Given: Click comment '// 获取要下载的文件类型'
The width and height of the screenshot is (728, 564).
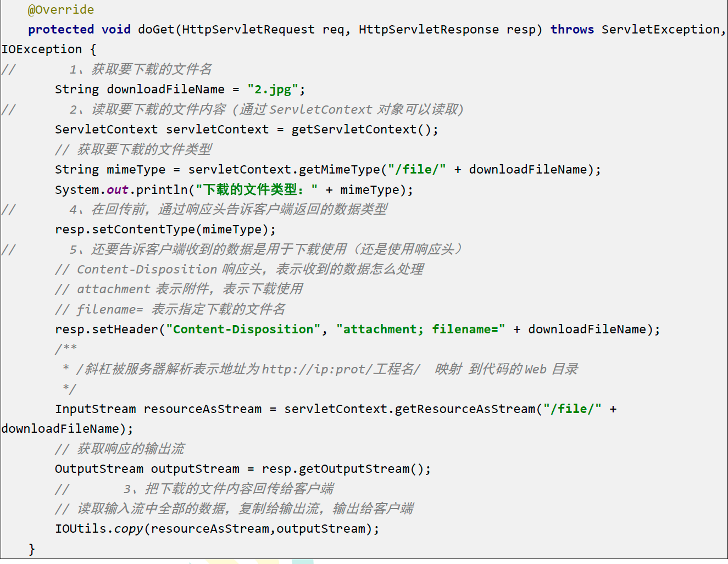Looking at the screenshot, I should [x=134, y=149].
